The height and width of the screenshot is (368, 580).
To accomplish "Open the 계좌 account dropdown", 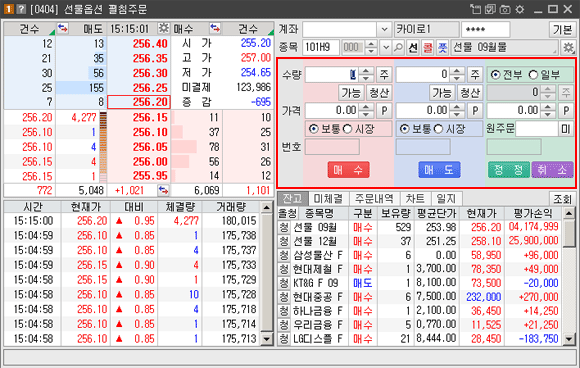I will tap(384, 29).
